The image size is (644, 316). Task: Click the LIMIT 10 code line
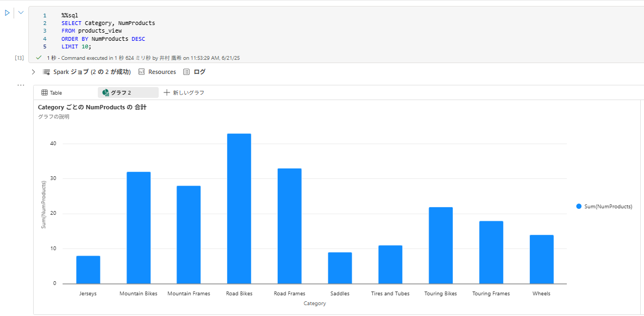[x=77, y=46]
